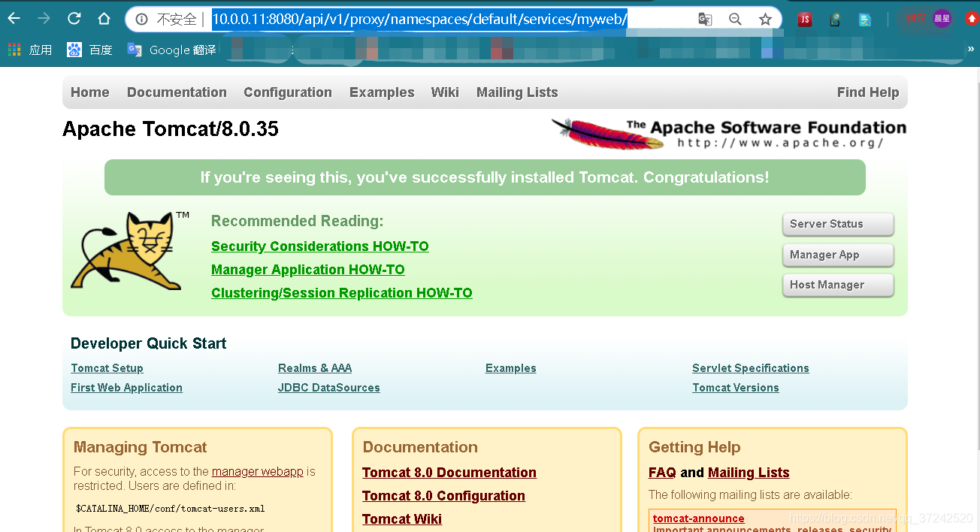Open the Tomcat 8.0 Configuration link
Screen dimensions: 980x532
point(443,496)
